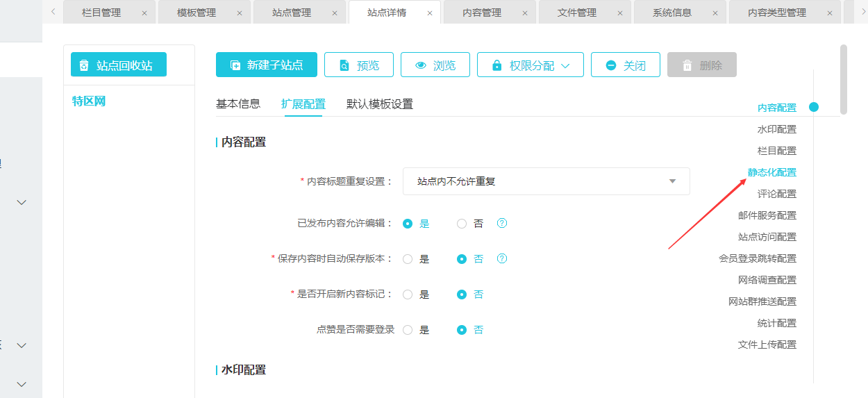This screenshot has width=868, height=398.
Task: Open the 内容标题重复设置 dropdown
Action: click(546, 181)
